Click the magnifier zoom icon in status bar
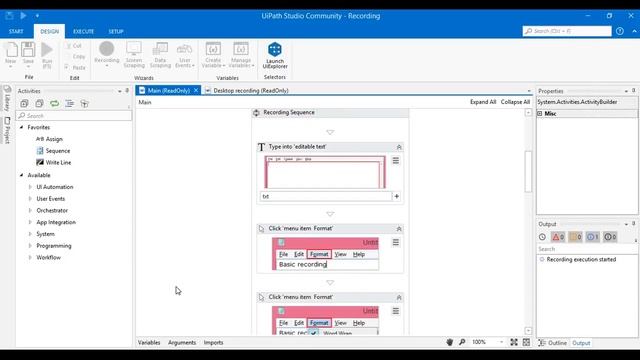The image size is (640, 360). (x=462, y=342)
